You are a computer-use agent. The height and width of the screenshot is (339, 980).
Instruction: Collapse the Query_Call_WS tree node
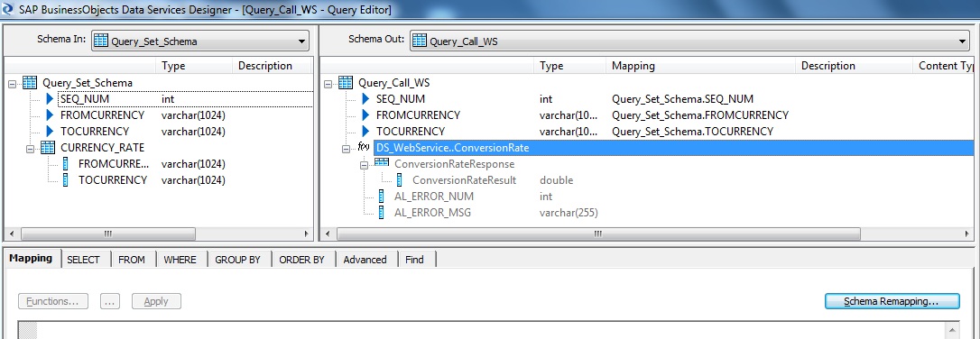[328, 83]
